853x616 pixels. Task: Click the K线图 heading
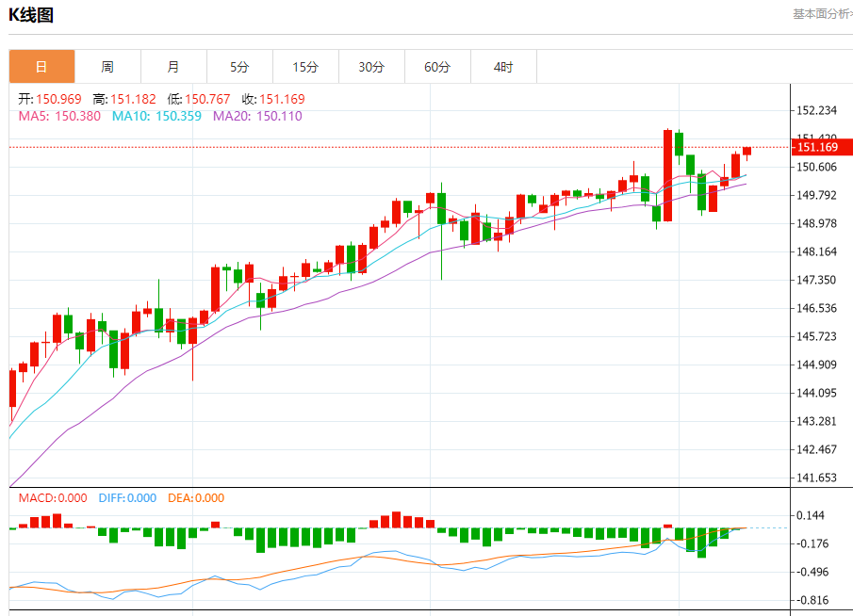click(x=31, y=15)
